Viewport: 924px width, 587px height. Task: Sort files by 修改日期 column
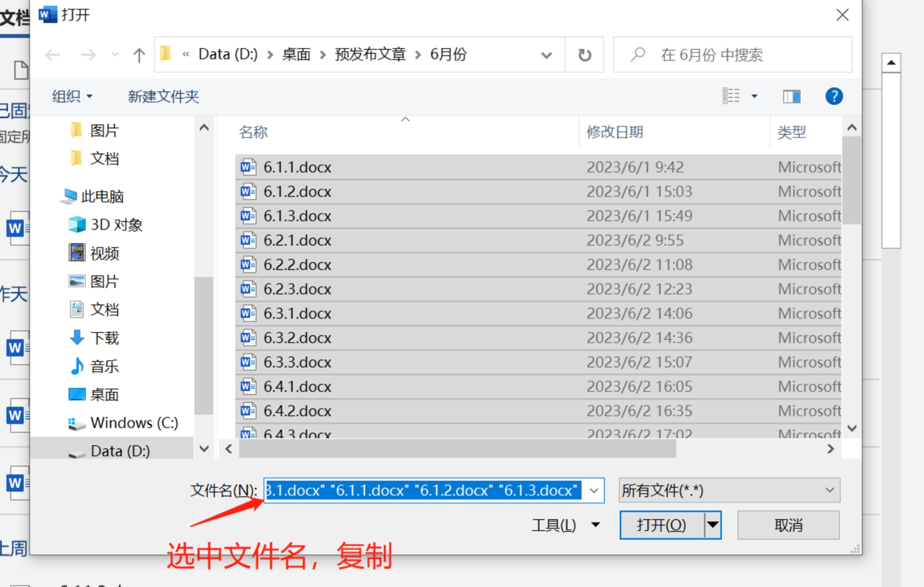(615, 132)
